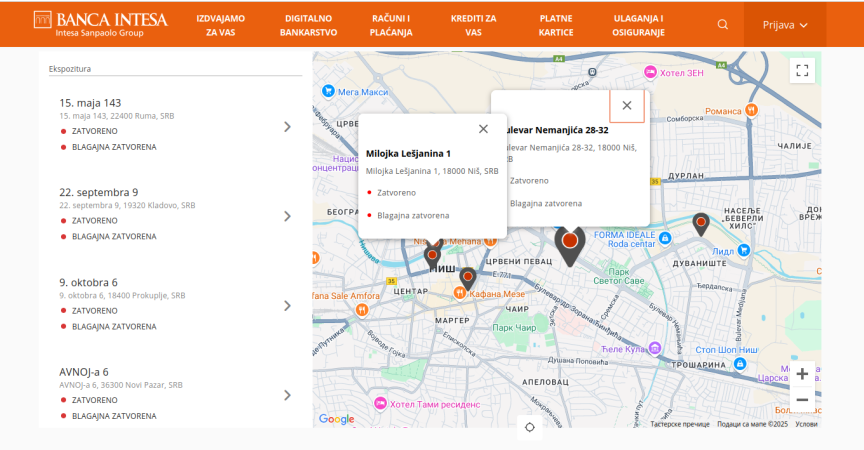This screenshot has height=450, width=864.
Task: Click the large selected map pin
Action: point(570,245)
